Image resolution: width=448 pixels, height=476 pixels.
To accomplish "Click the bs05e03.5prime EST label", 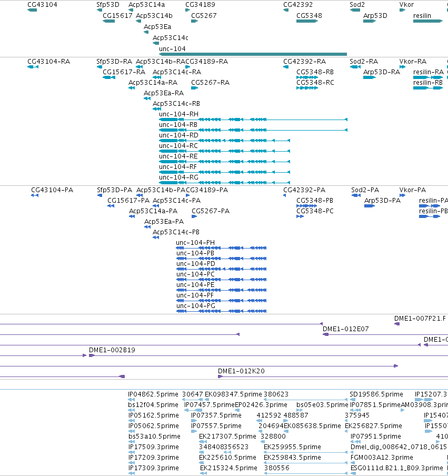I will [x=322, y=405].
